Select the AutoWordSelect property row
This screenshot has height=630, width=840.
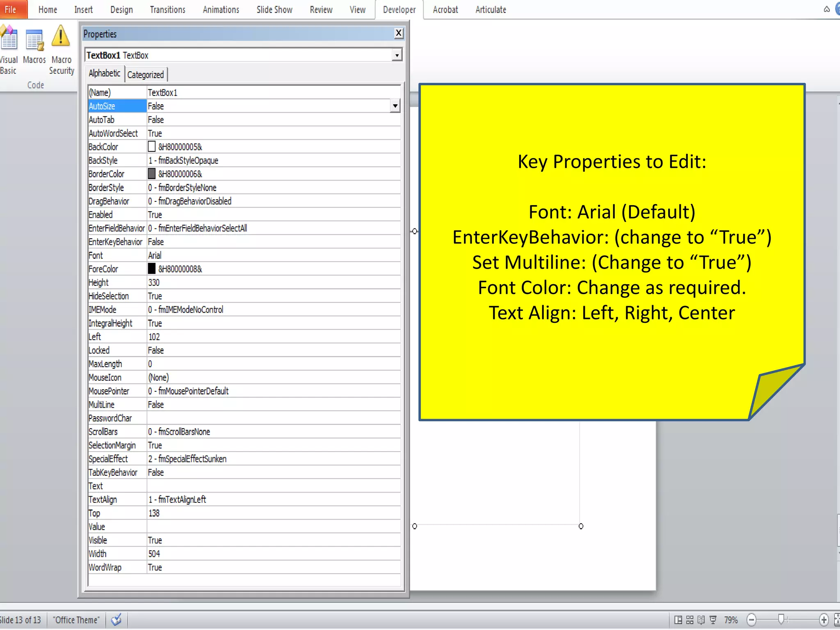click(244, 133)
